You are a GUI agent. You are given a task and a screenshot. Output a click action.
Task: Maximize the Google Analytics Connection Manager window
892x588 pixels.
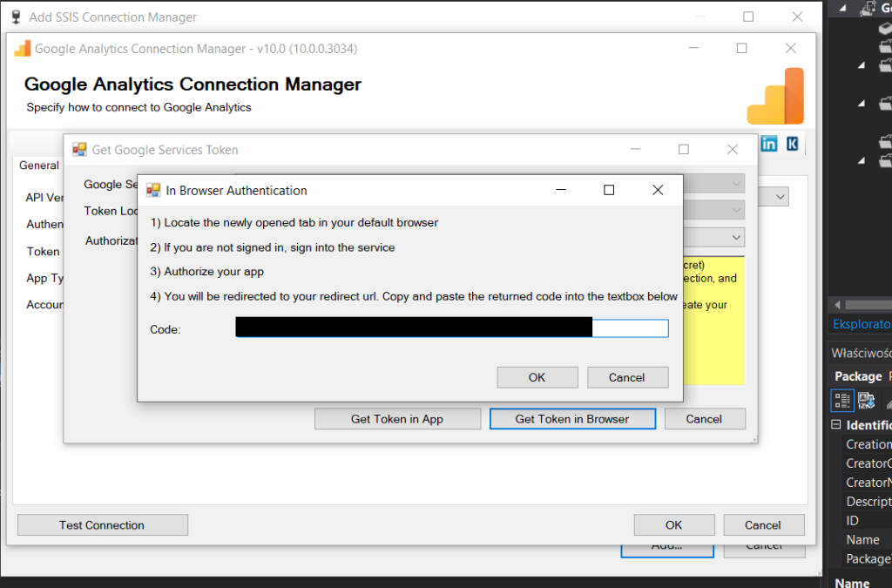(742, 48)
